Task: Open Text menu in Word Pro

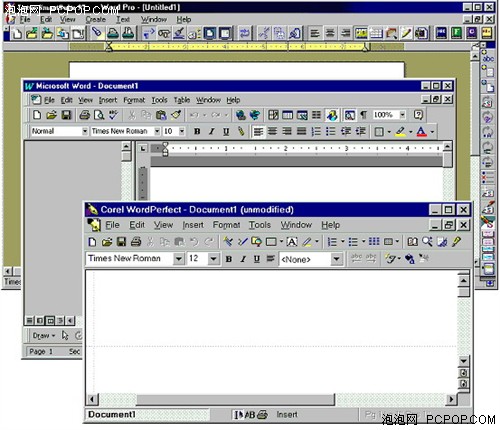Action: coord(123,19)
